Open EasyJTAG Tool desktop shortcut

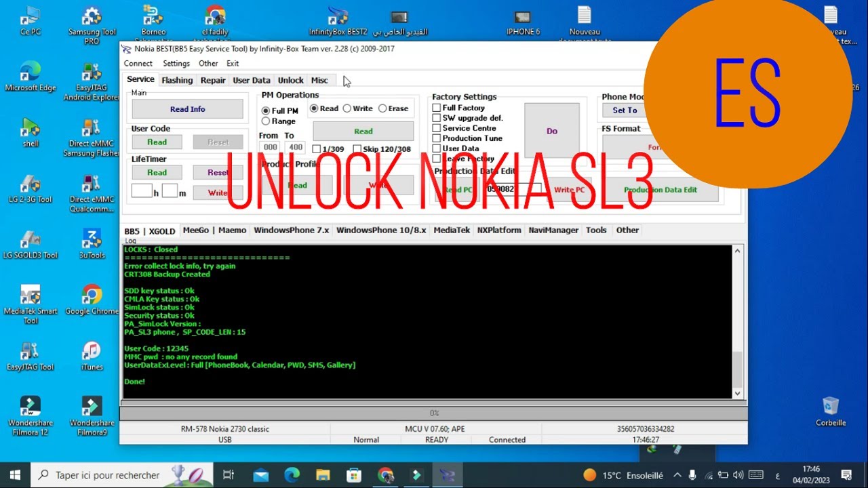(30, 356)
